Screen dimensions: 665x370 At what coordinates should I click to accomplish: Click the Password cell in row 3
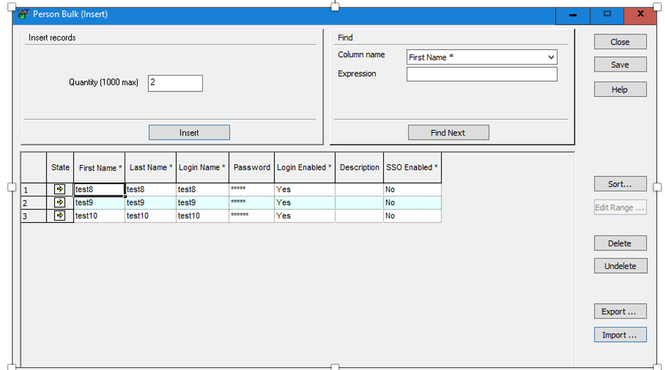251,216
